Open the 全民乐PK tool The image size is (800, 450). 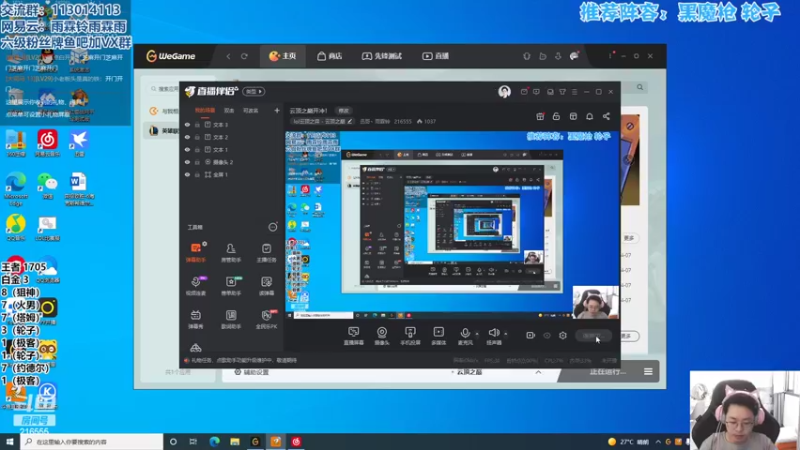266,319
